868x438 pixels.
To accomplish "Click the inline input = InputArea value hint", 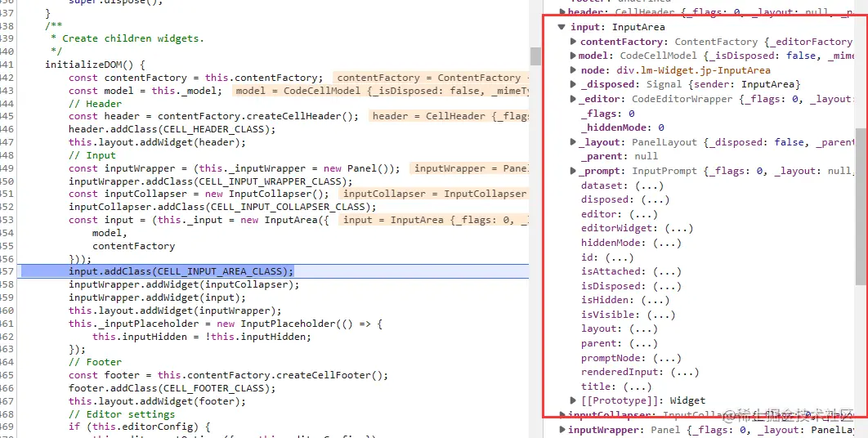I will [435, 220].
